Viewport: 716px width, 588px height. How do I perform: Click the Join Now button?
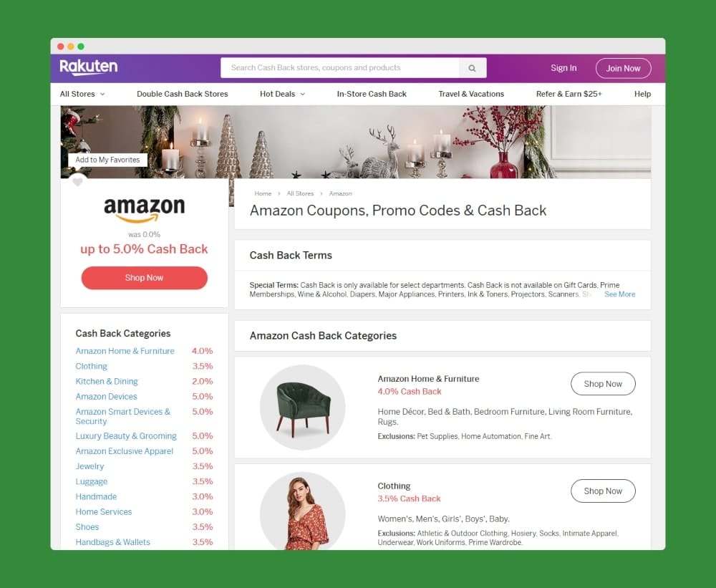click(x=624, y=68)
